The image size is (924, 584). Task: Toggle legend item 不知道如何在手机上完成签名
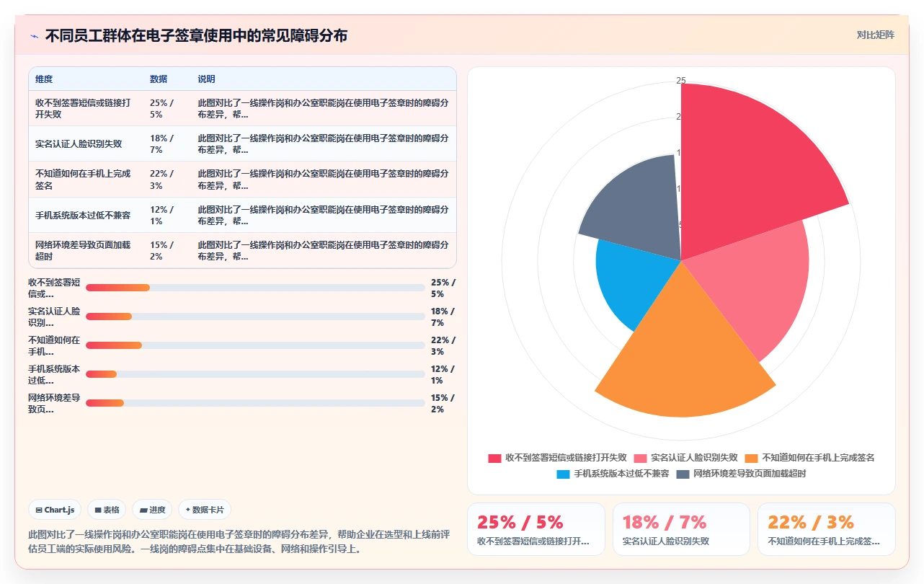(x=809, y=458)
